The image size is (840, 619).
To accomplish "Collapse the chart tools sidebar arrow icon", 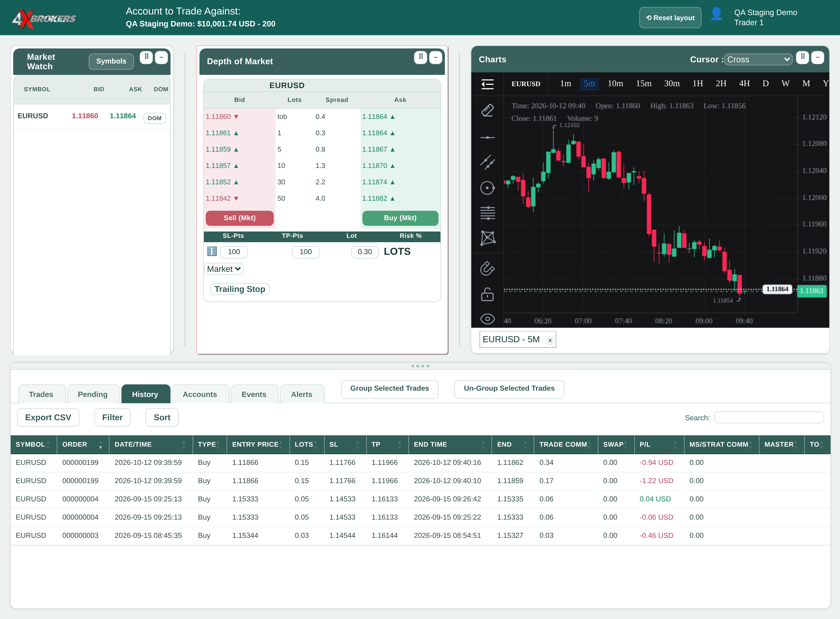I will click(x=487, y=84).
